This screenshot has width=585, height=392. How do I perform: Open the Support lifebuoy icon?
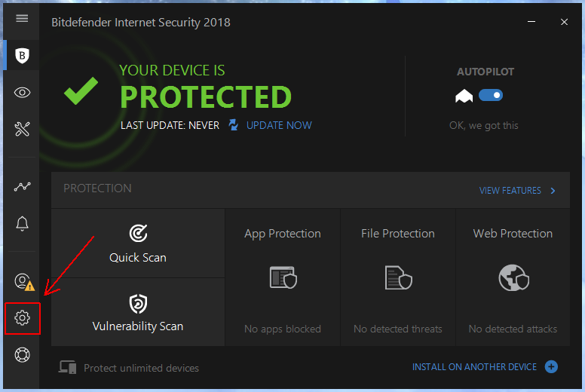click(22, 355)
